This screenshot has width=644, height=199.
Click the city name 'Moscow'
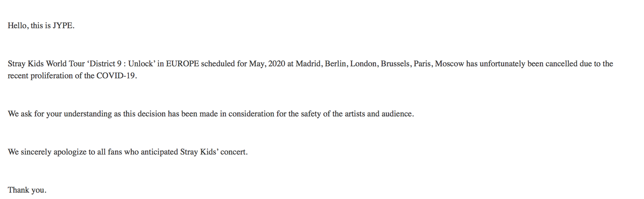click(x=449, y=64)
